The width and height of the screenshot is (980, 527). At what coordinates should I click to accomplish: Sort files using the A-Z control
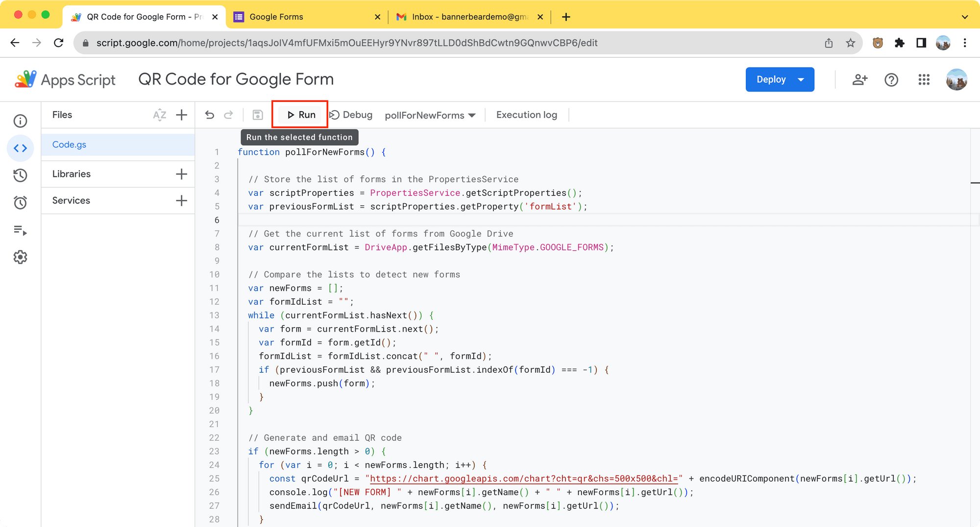coord(159,115)
